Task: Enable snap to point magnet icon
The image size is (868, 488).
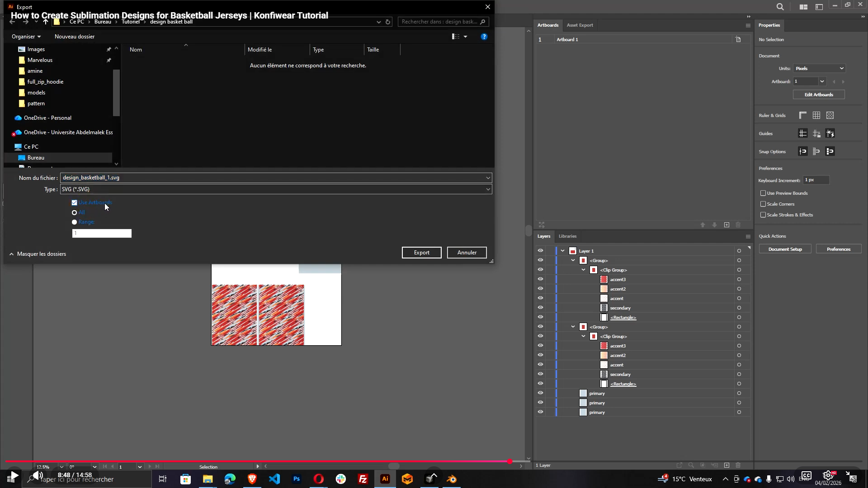Action: click(803, 151)
